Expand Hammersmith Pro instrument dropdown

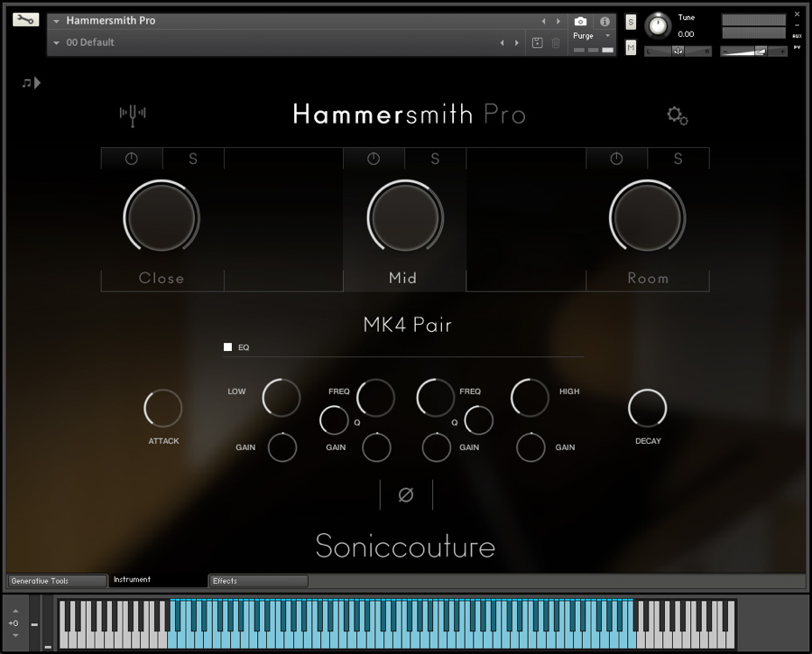(57, 22)
